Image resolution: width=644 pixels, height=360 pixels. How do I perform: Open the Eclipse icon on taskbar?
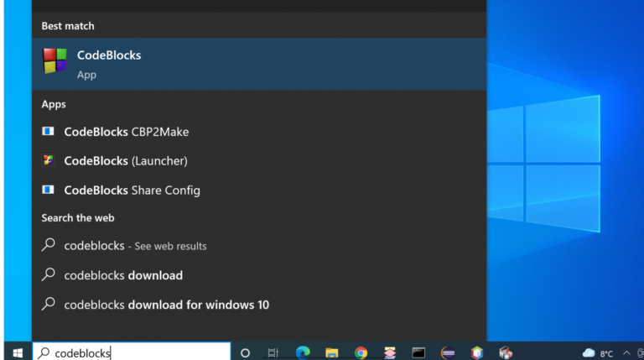(x=448, y=353)
